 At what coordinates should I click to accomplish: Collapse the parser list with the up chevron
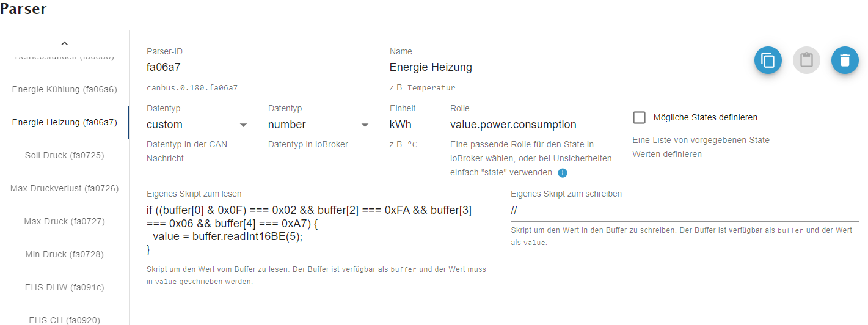click(x=64, y=43)
